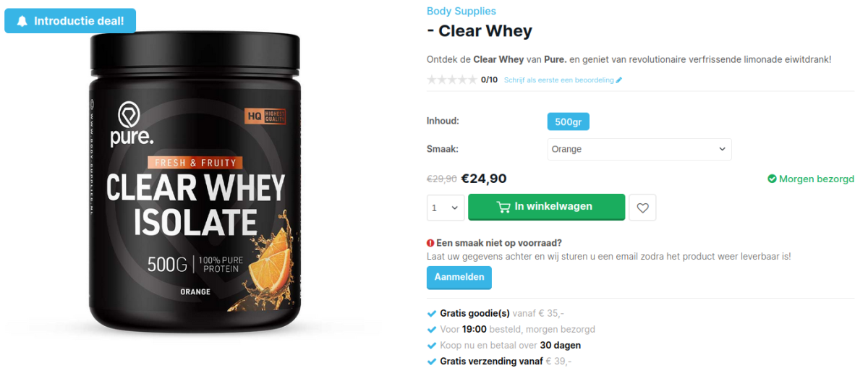Select the 500gr content option
This screenshot has height=376, width=868.
569,121
